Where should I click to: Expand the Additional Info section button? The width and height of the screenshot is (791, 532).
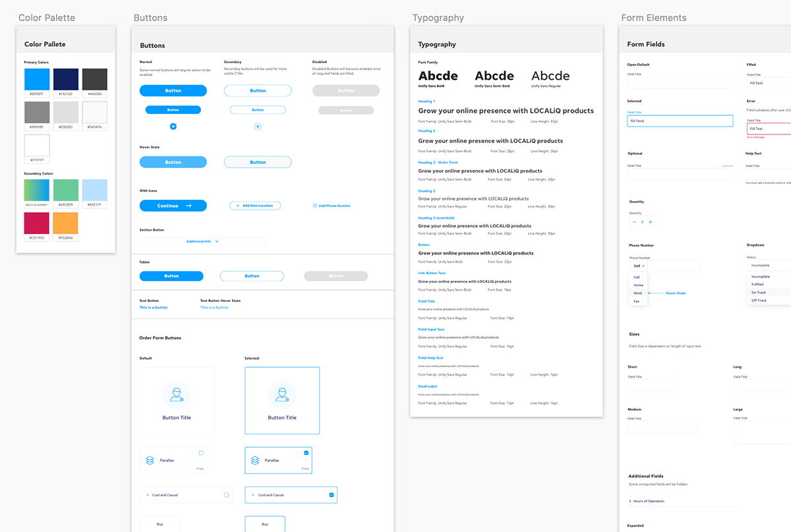[202, 241]
